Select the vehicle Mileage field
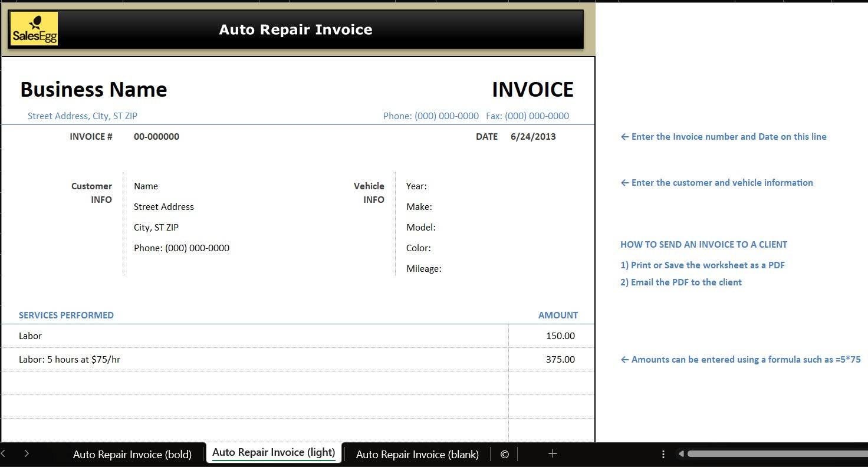This screenshot has height=467, width=868. pyautogui.click(x=423, y=269)
